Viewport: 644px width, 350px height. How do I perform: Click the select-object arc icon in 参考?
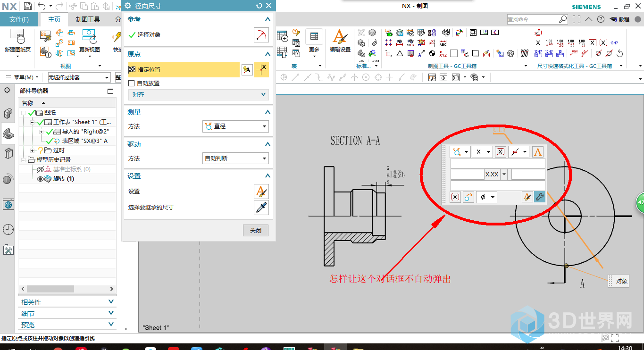[x=261, y=35]
